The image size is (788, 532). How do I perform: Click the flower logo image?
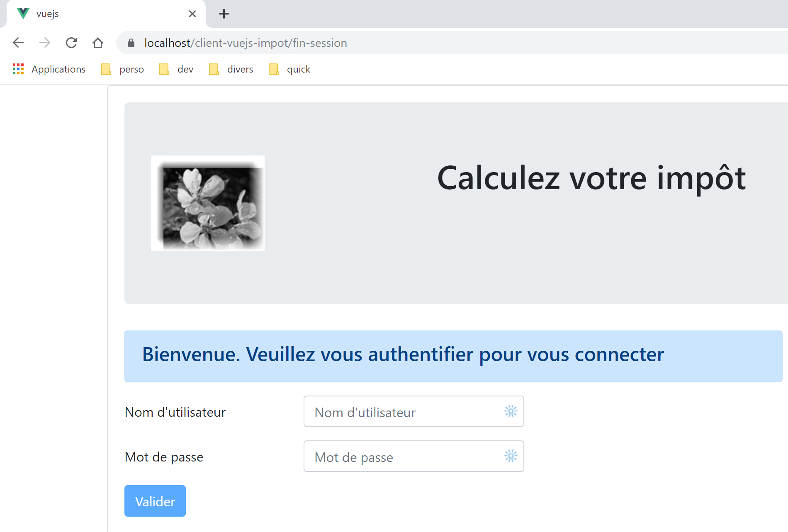[208, 203]
